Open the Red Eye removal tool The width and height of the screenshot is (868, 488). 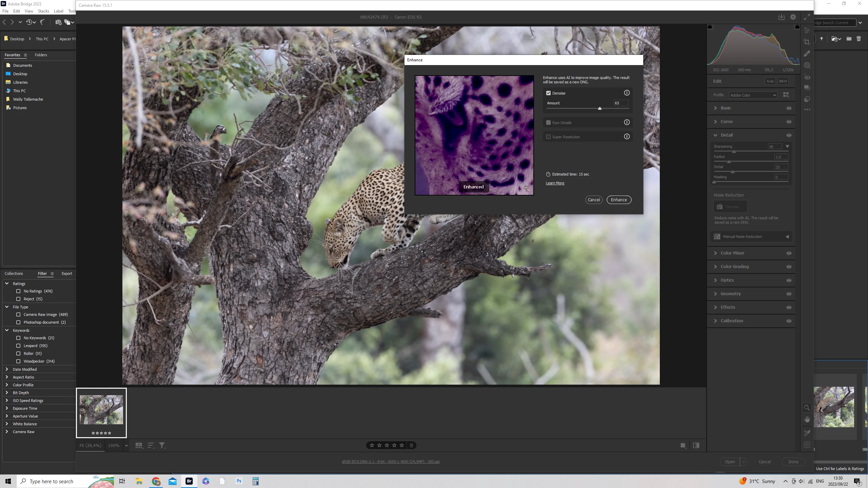tap(807, 77)
